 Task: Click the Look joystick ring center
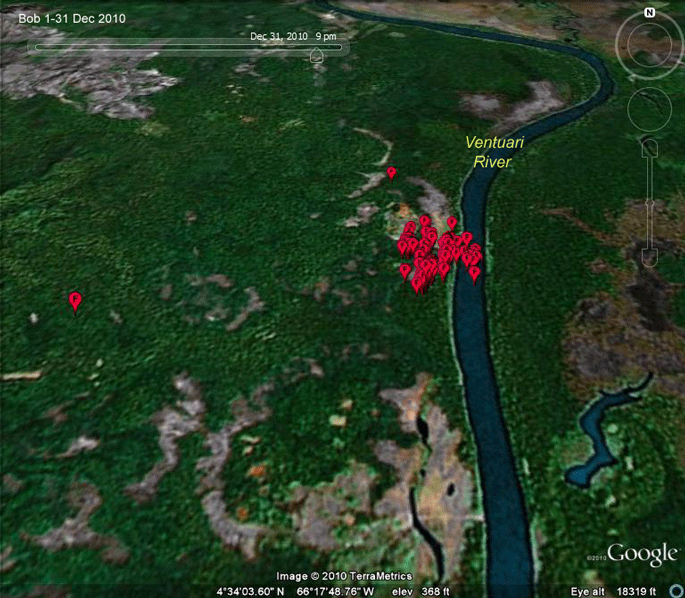coord(649,44)
